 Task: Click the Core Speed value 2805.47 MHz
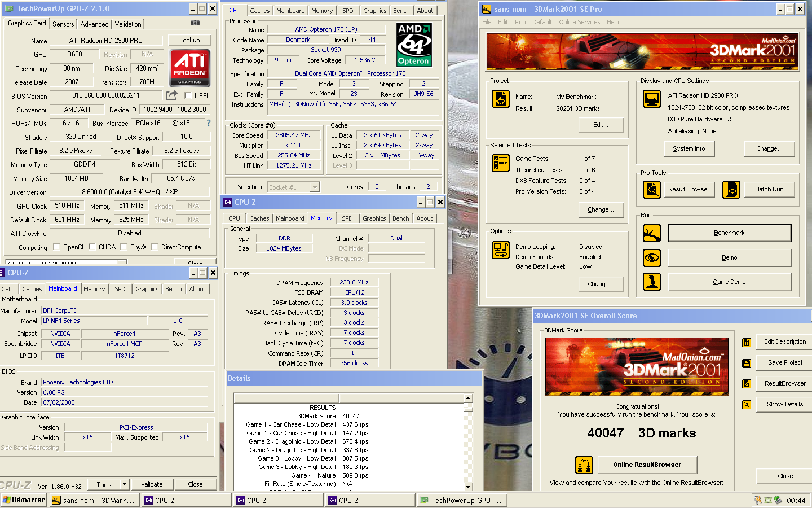(293, 135)
